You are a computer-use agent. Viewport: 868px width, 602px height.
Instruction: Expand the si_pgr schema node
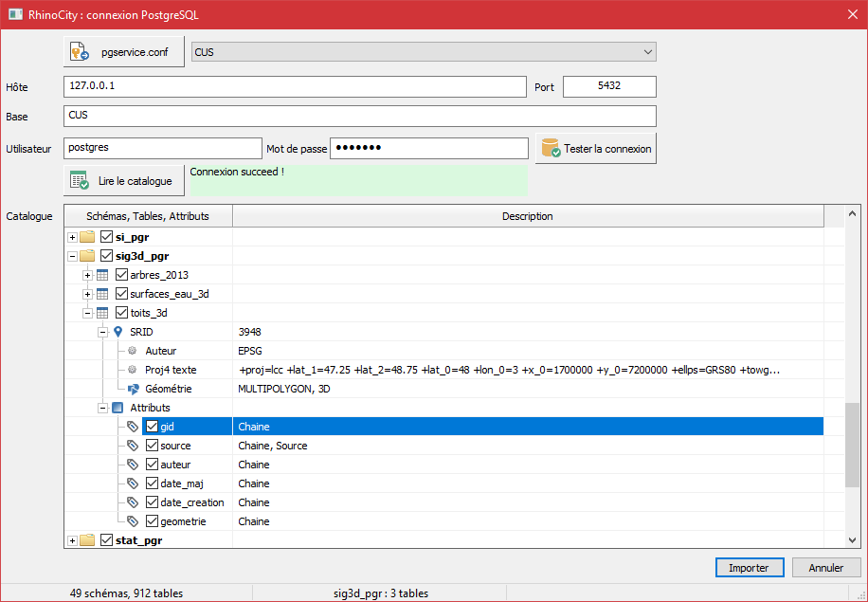(73, 238)
